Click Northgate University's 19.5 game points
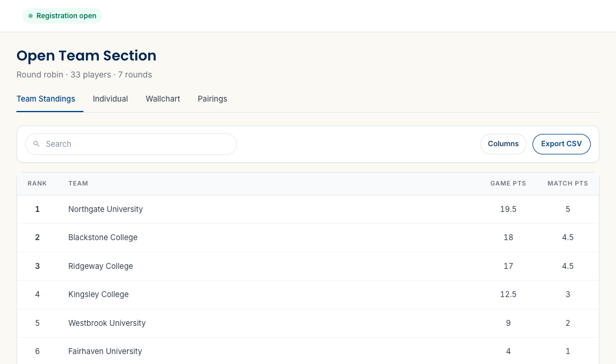This screenshot has width=616, height=364. [508, 209]
